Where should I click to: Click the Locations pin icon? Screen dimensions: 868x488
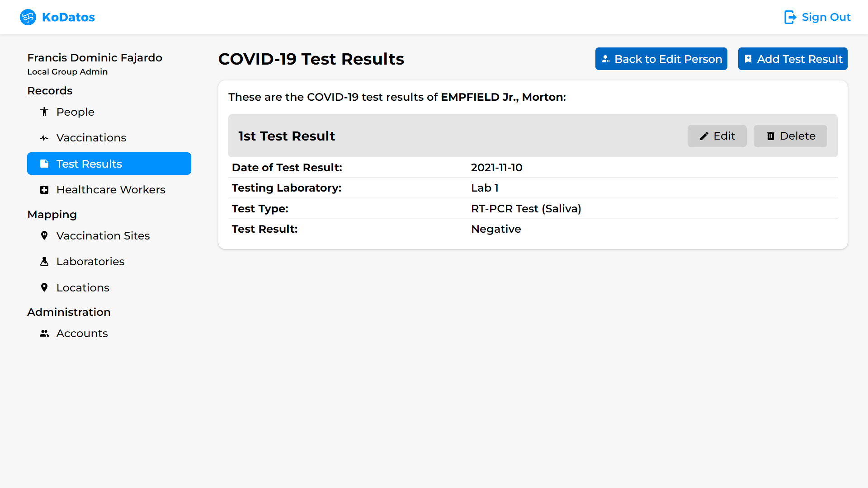(44, 287)
